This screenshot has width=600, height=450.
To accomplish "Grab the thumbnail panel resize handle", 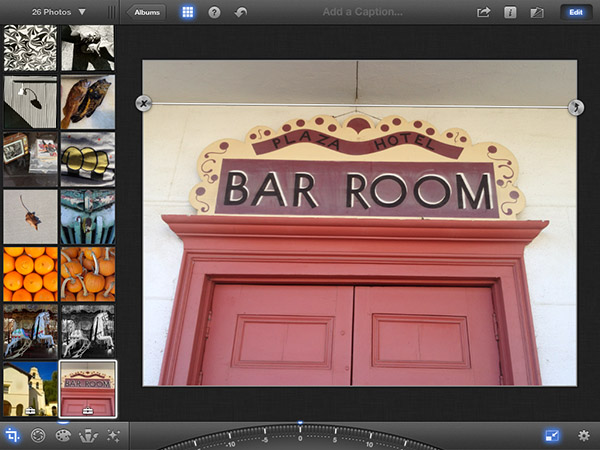I will coord(111,12).
